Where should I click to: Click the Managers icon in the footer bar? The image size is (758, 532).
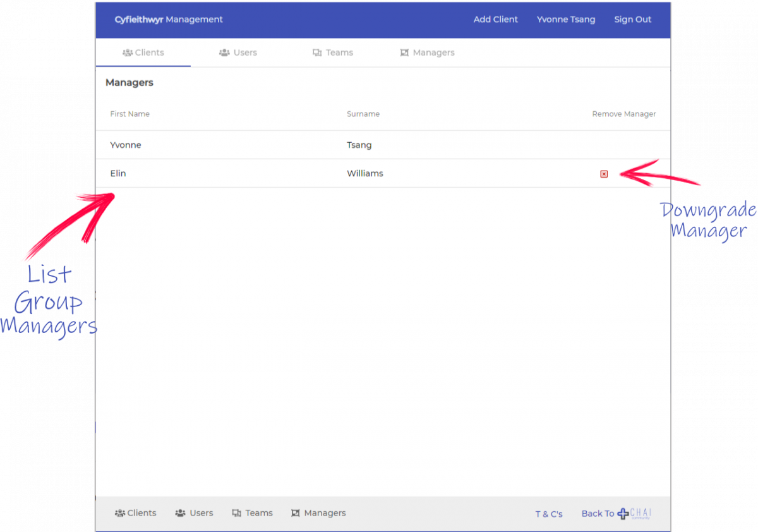click(296, 513)
